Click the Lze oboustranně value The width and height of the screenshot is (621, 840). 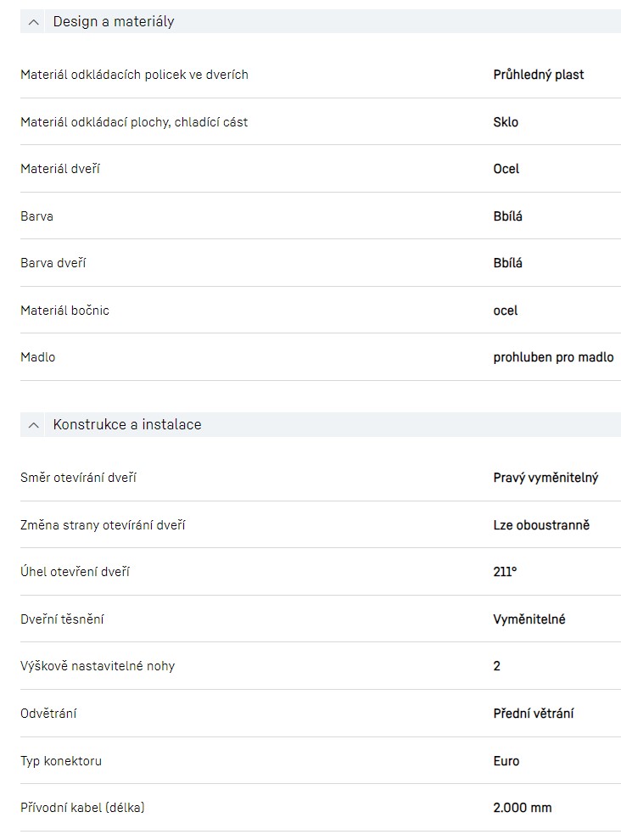click(541, 525)
